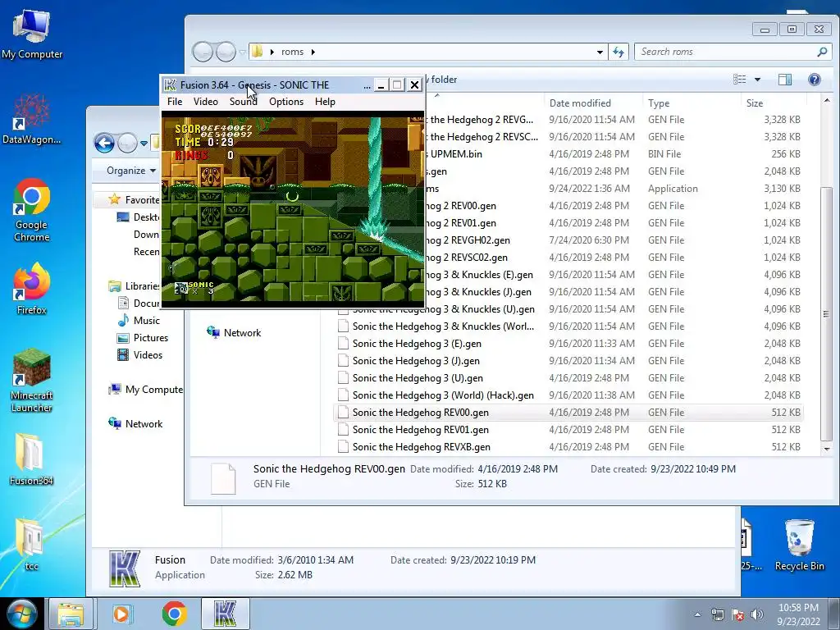Click the Fusion title bar K icon
The height and width of the screenshot is (630, 840).
(171, 84)
